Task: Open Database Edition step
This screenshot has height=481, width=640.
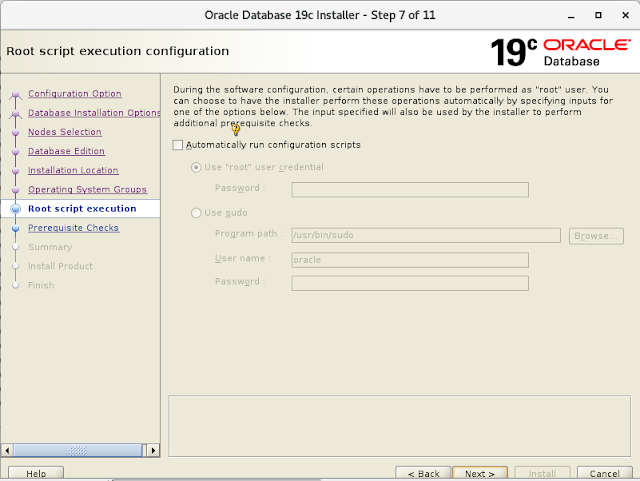Action: (x=66, y=151)
